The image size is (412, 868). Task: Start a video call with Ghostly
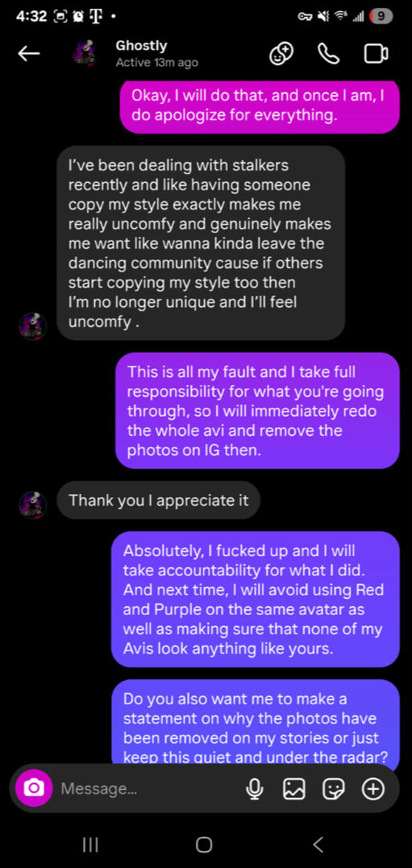pyautogui.click(x=376, y=54)
